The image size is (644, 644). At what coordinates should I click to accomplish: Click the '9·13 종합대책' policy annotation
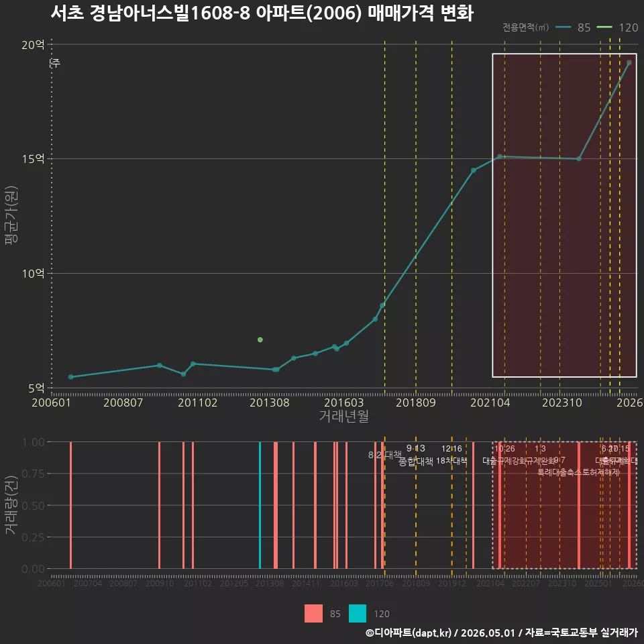point(416,455)
